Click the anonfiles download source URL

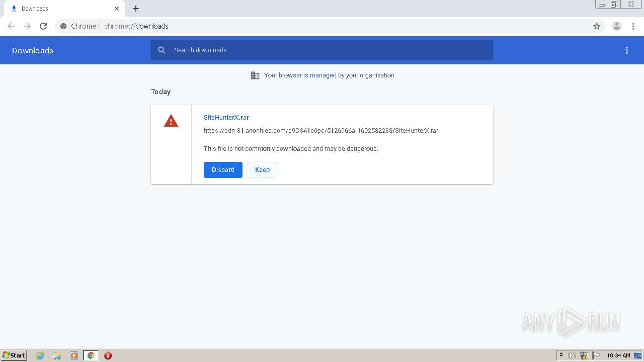(321, 130)
